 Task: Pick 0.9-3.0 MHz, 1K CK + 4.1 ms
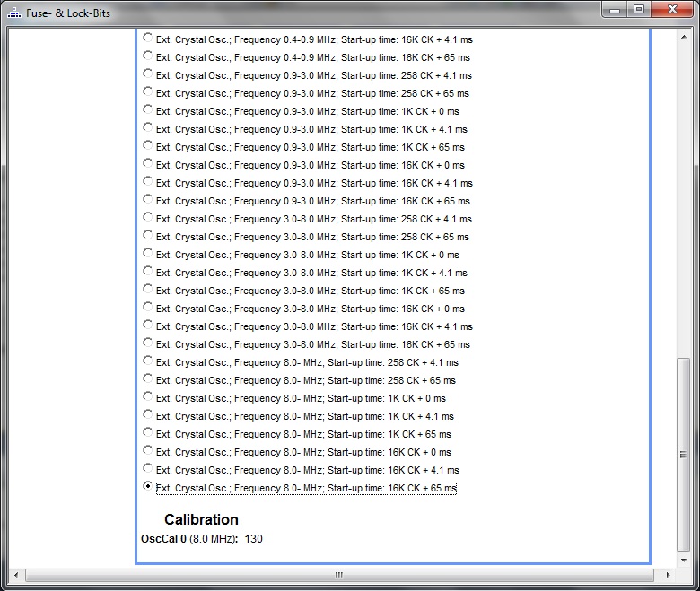[x=147, y=128]
